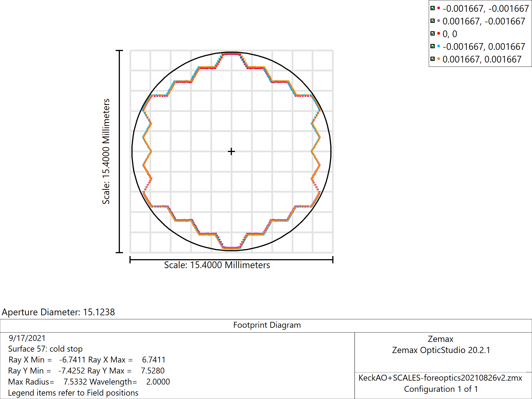Screen dimensions: 532x399
Task: Click the purple 0.001667, -0.001667 legend dot
Action: point(439,21)
